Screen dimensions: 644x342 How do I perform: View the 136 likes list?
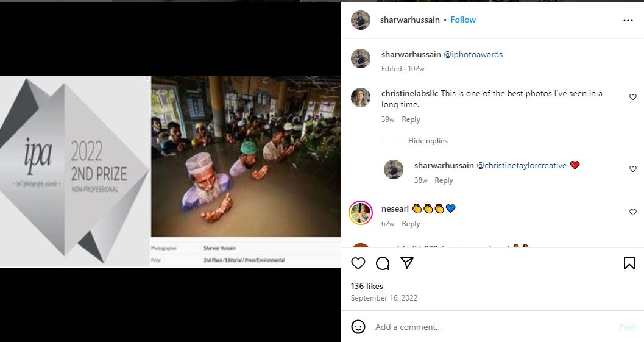[367, 286]
